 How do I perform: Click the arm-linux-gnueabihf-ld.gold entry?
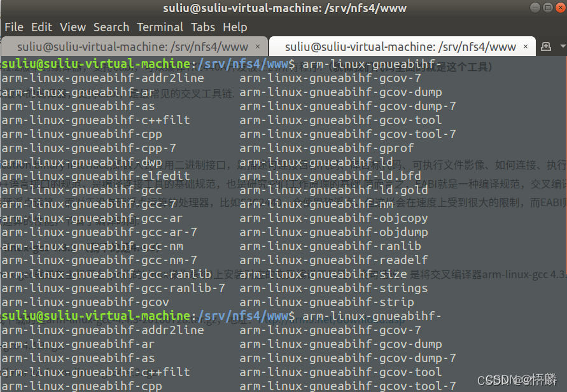333,190
